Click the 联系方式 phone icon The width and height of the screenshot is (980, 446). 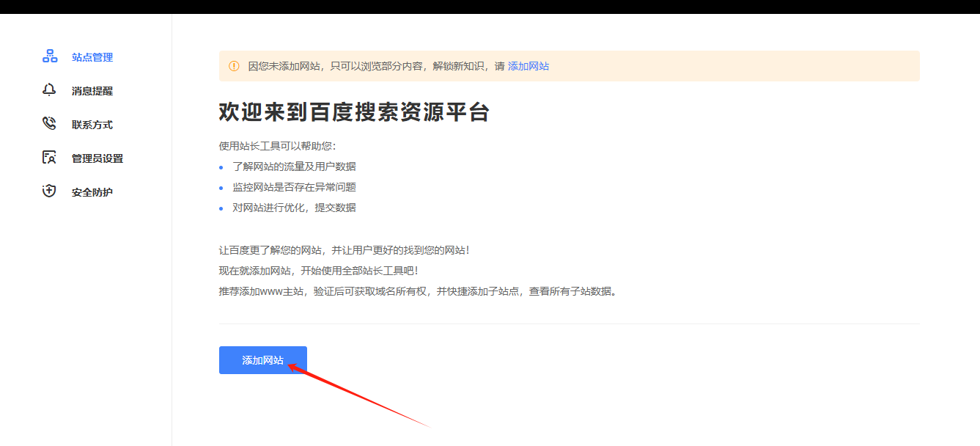click(49, 124)
